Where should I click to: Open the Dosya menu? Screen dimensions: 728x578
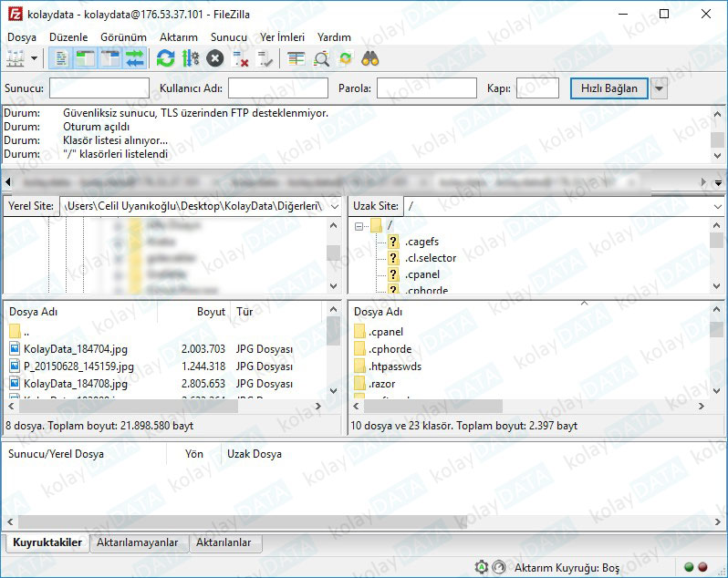[22, 37]
